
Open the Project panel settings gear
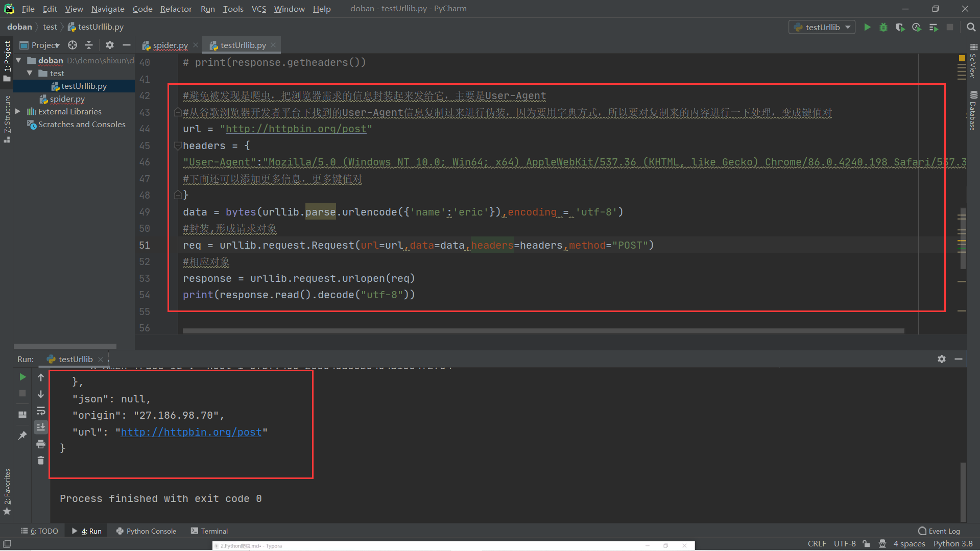click(110, 45)
